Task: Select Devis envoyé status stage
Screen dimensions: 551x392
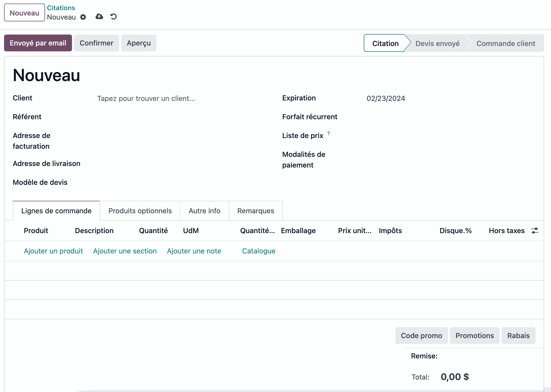Action: pos(437,43)
